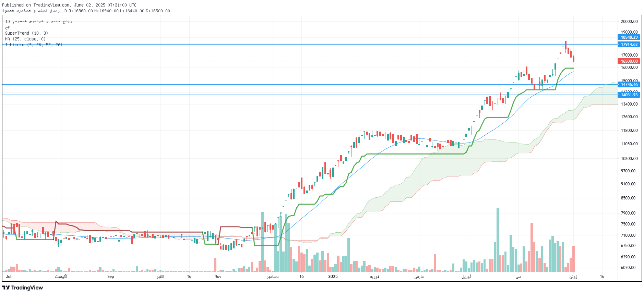Click the مارس label on time axis
Viewport: 644px width, 294px height.
click(x=419, y=277)
